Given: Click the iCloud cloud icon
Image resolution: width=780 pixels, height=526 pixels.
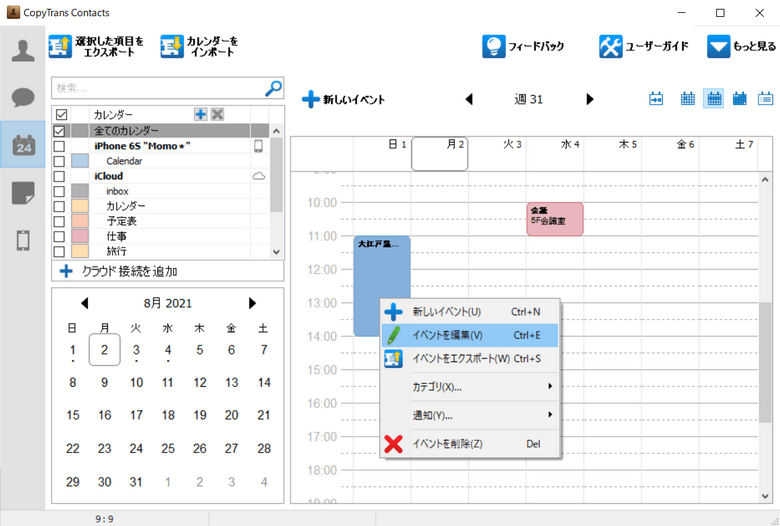Looking at the screenshot, I should pyautogui.click(x=259, y=176).
